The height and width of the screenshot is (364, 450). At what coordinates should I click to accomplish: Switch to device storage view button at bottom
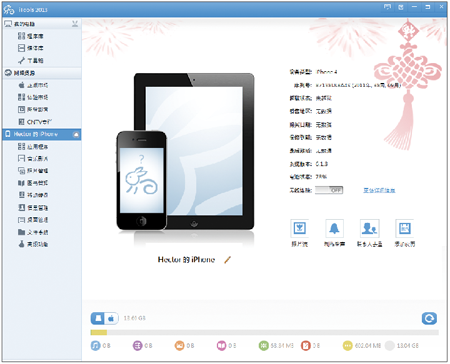pos(98,318)
